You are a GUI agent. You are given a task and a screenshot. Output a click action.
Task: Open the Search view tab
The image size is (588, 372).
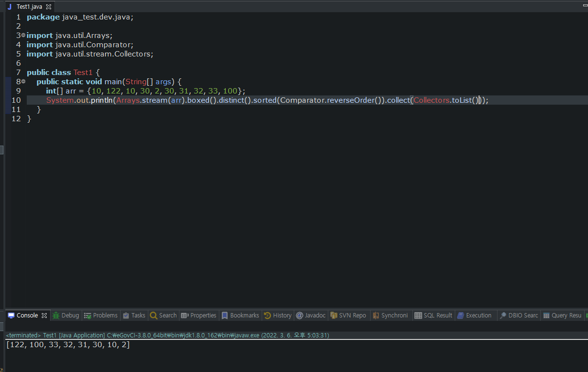click(163, 316)
